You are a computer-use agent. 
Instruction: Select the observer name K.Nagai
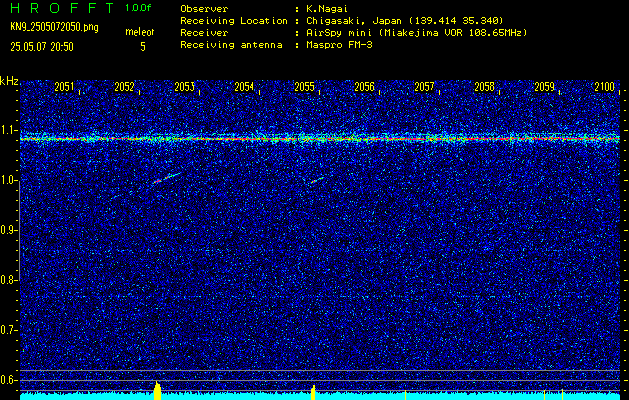click(327, 8)
